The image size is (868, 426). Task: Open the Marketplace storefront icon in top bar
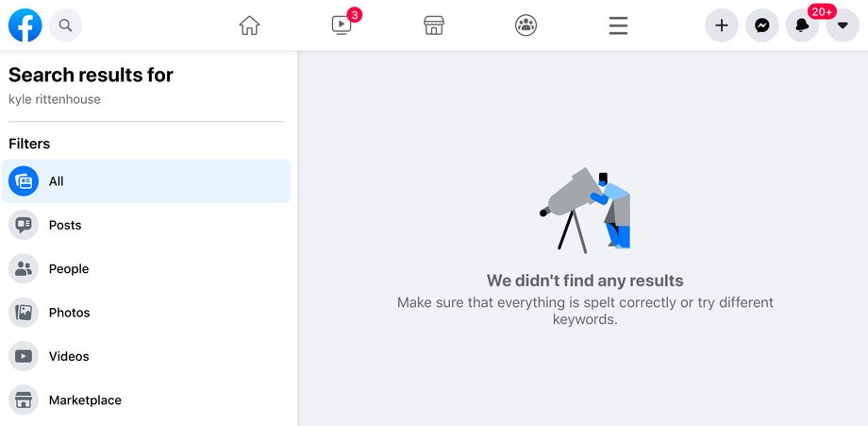(x=433, y=26)
